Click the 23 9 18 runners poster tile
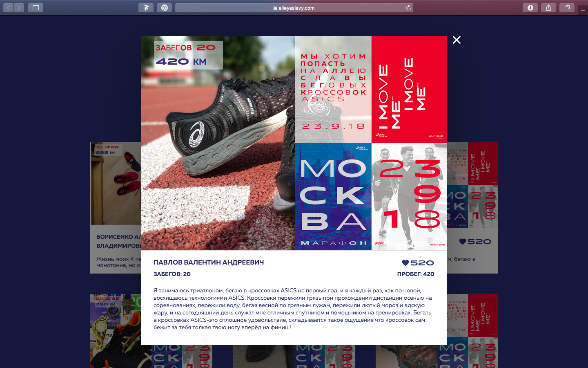This screenshot has height=368, width=588. (409, 197)
